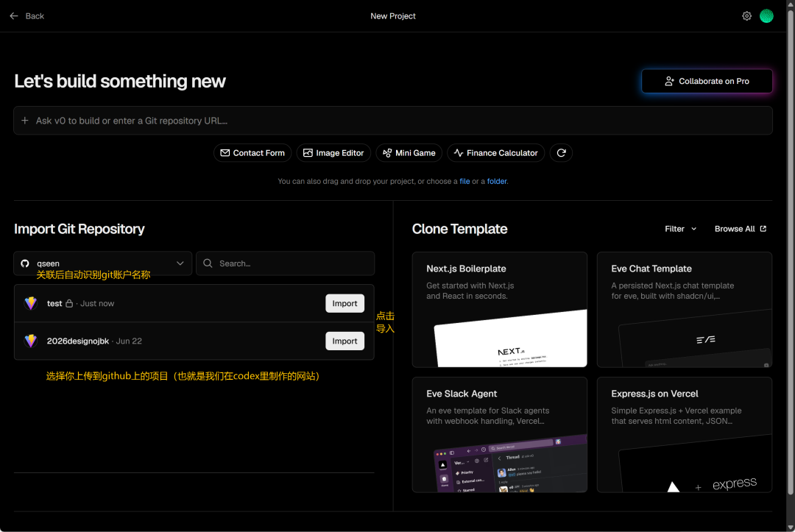This screenshot has width=795, height=532.
Task: Click the Import Git Repository heading
Action: [79, 229]
